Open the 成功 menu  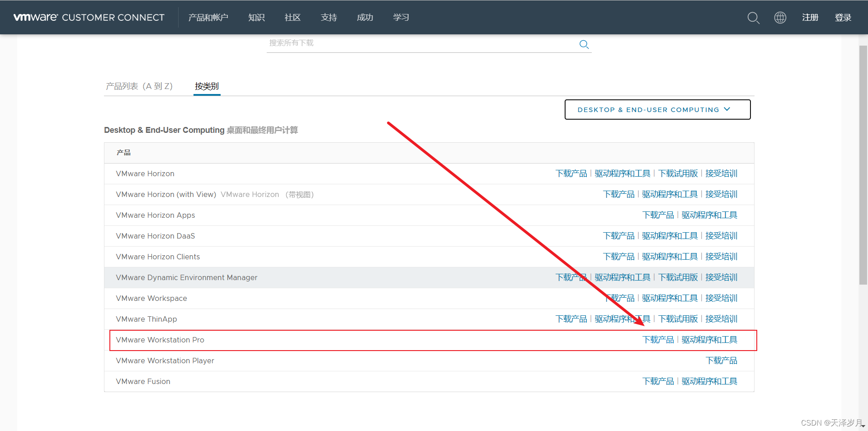coord(365,17)
